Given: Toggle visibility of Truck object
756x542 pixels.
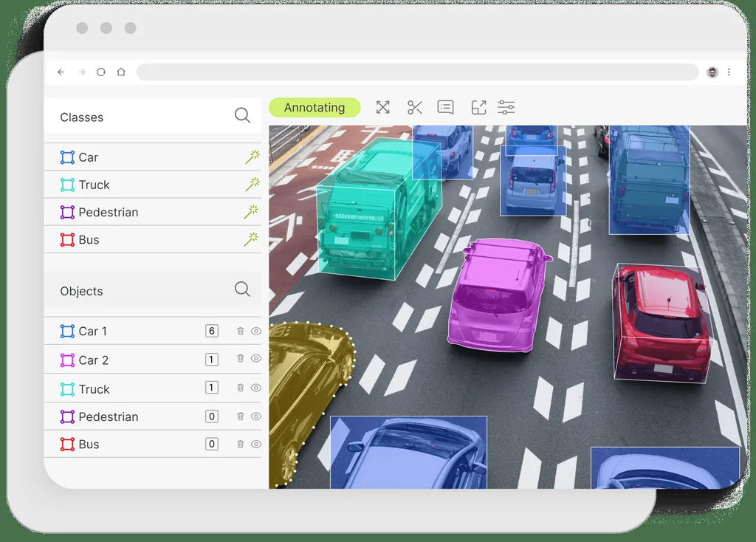Looking at the screenshot, I should click(256, 388).
